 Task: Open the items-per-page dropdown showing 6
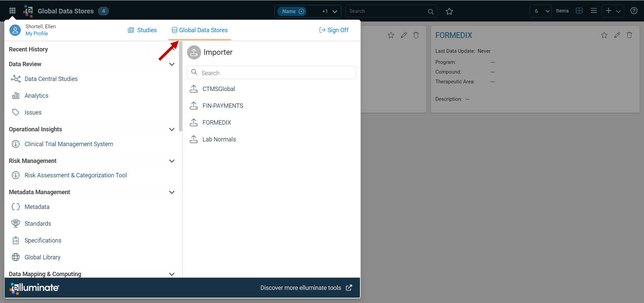click(x=541, y=11)
